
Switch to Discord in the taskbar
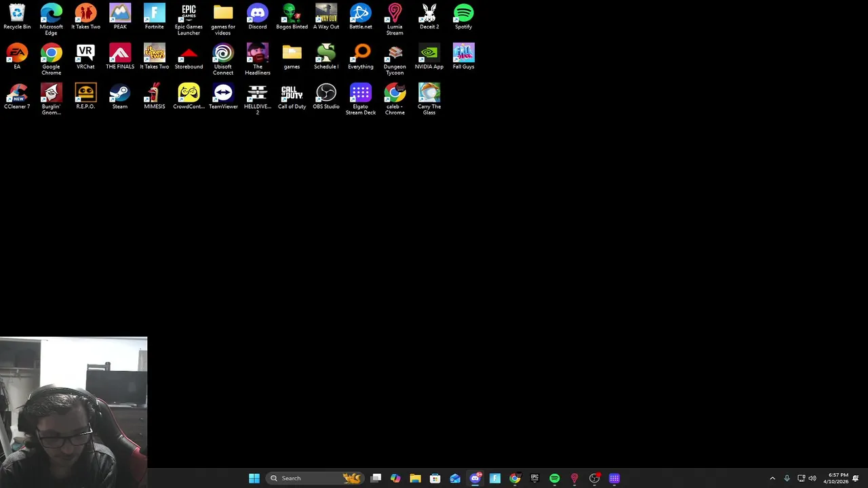coord(475,479)
